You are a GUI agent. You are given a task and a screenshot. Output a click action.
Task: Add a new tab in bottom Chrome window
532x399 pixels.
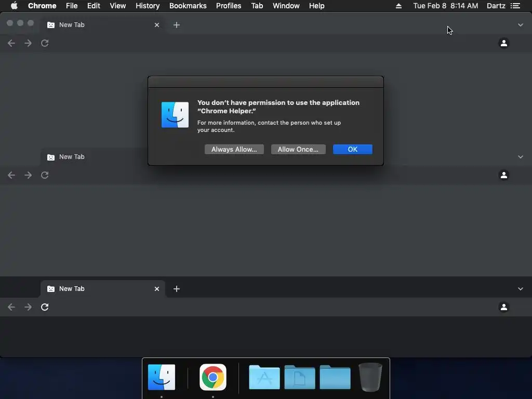click(x=177, y=289)
